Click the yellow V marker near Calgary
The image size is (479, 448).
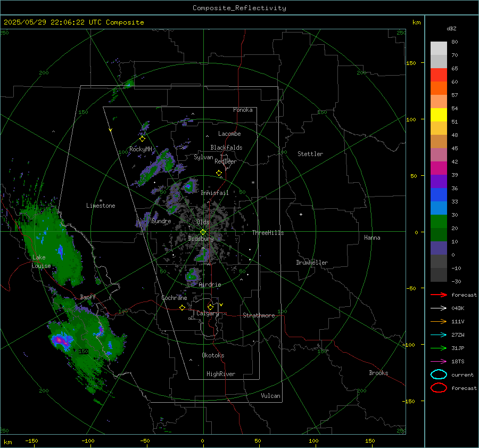[221, 305]
